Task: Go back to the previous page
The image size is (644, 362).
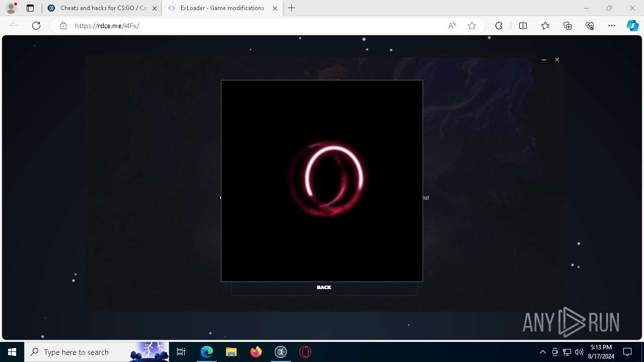Action: pyautogui.click(x=14, y=26)
